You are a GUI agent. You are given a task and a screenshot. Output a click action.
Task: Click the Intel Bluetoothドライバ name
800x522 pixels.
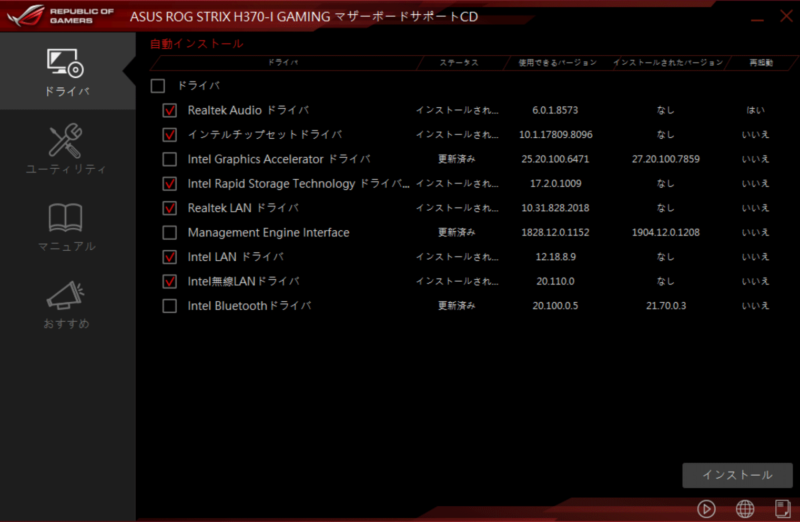[x=249, y=306]
